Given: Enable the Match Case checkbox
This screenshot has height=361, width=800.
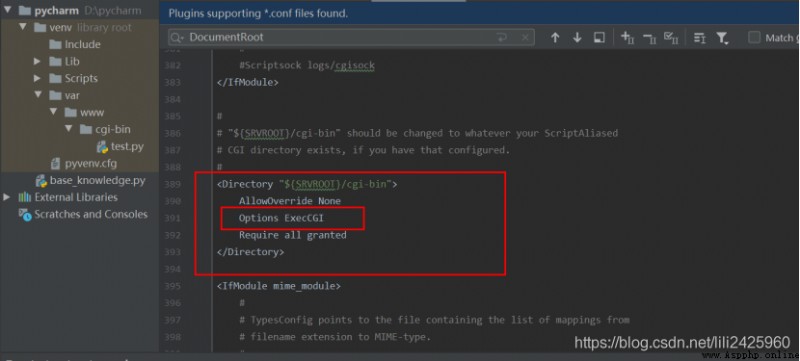Looking at the screenshot, I should 754,38.
